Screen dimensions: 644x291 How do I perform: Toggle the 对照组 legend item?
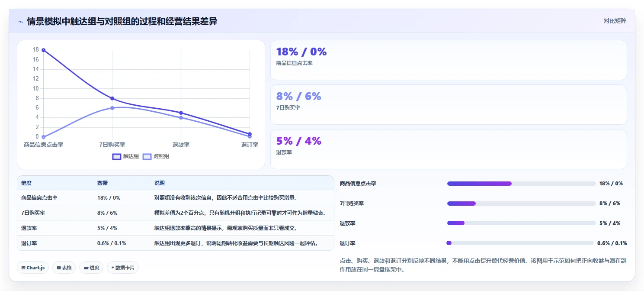(156, 156)
